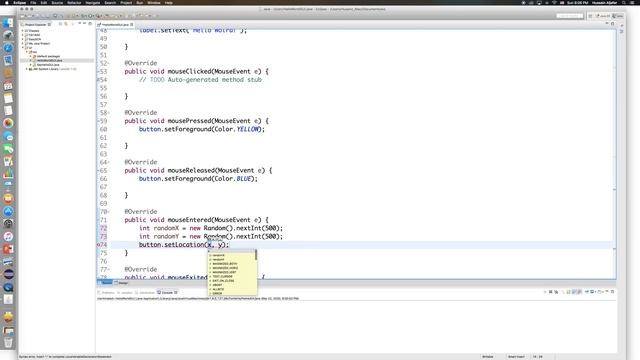Open the Refactor menu
Image resolution: width=640 pixels, height=360 pixels.
[x=74, y=2]
